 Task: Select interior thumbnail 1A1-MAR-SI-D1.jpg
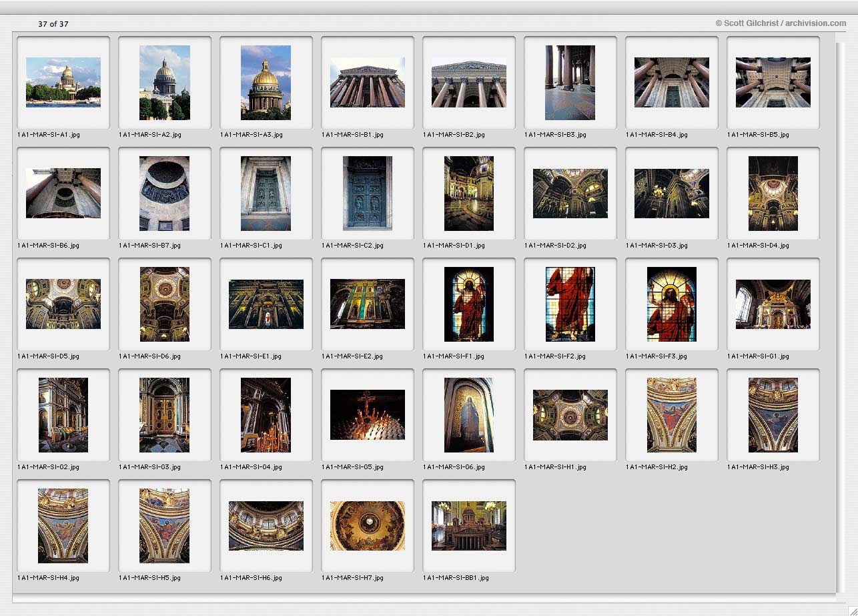click(x=469, y=193)
